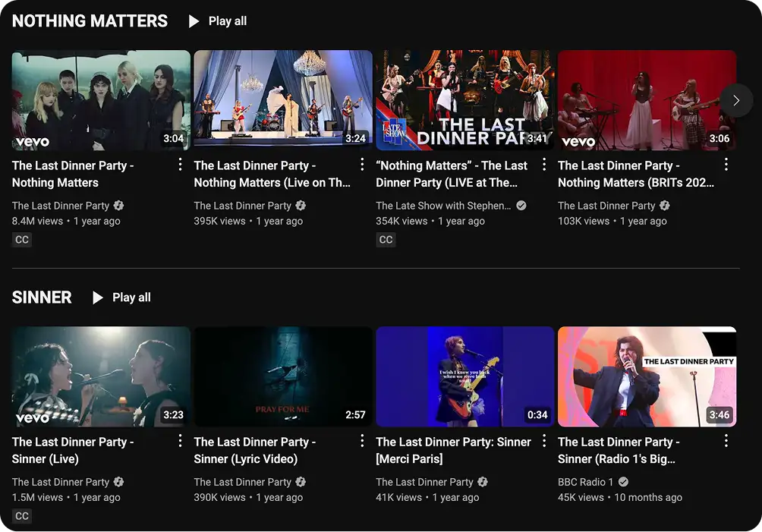Open channel 'The Late Show with Stephen...'
Image resolution: width=762 pixels, height=532 pixels.
443,206
